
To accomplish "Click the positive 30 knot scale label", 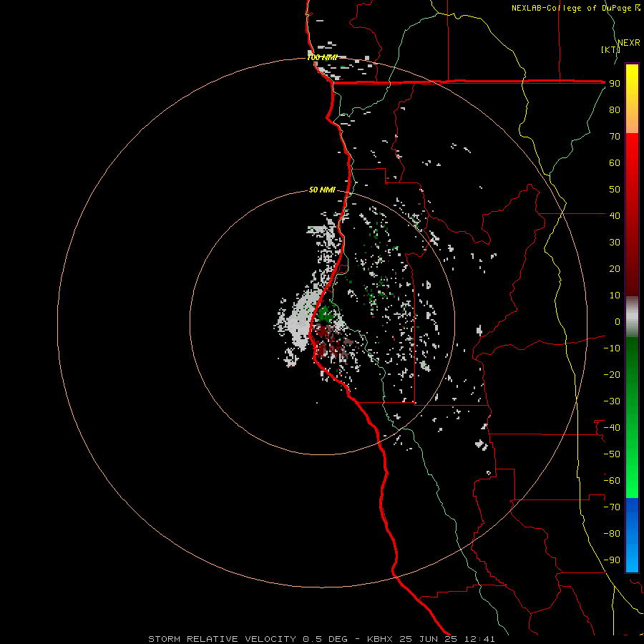I will pos(615,243).
